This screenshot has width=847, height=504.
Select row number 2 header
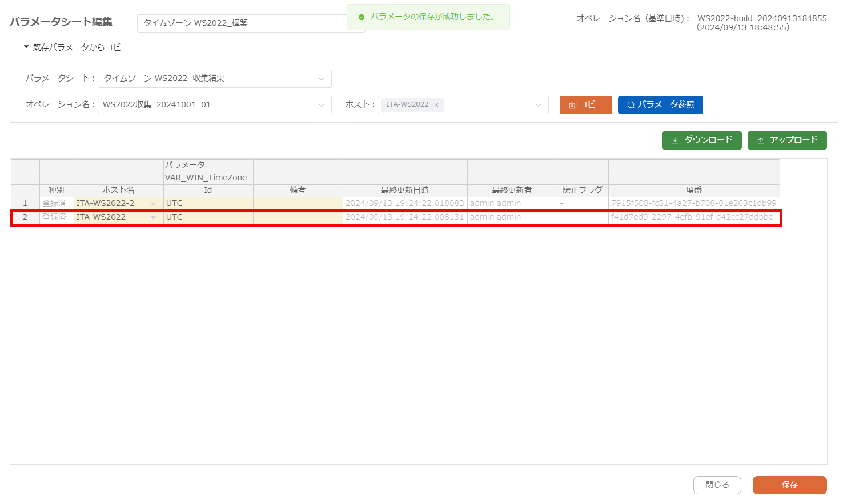coord(25,217)
